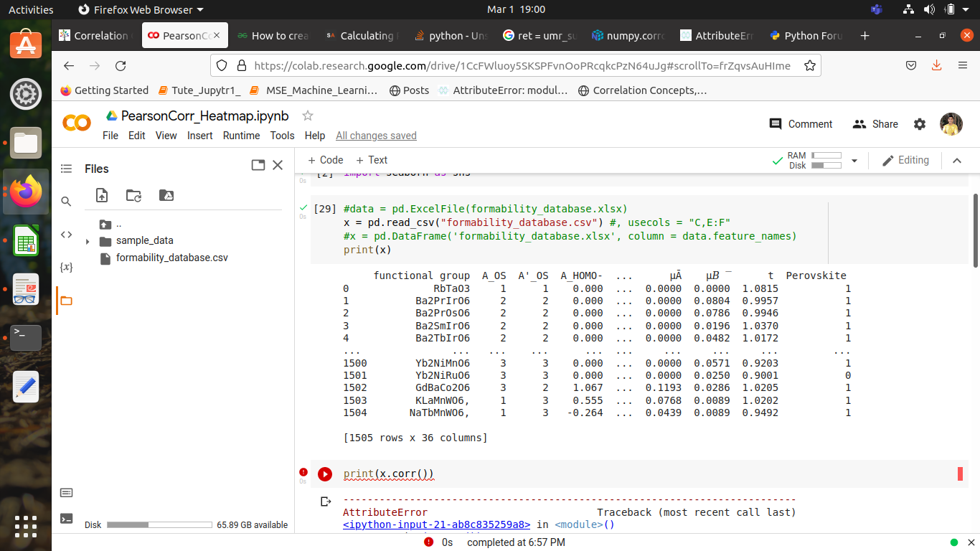This screenshot has width=980, height=551.
Task: Open the code snippets sidebar icon
Action: pyautogui.click(x=66, y=234)
